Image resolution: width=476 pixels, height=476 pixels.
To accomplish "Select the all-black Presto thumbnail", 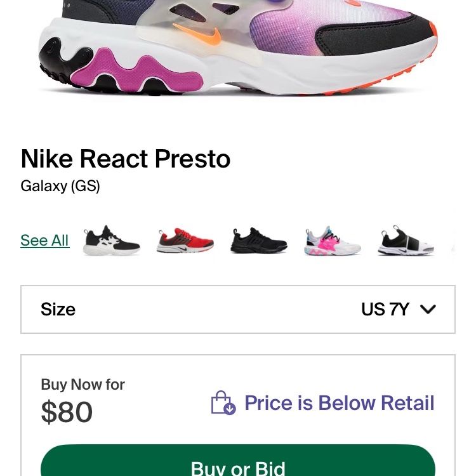I will pyautogui.click(x=259, y=241).
